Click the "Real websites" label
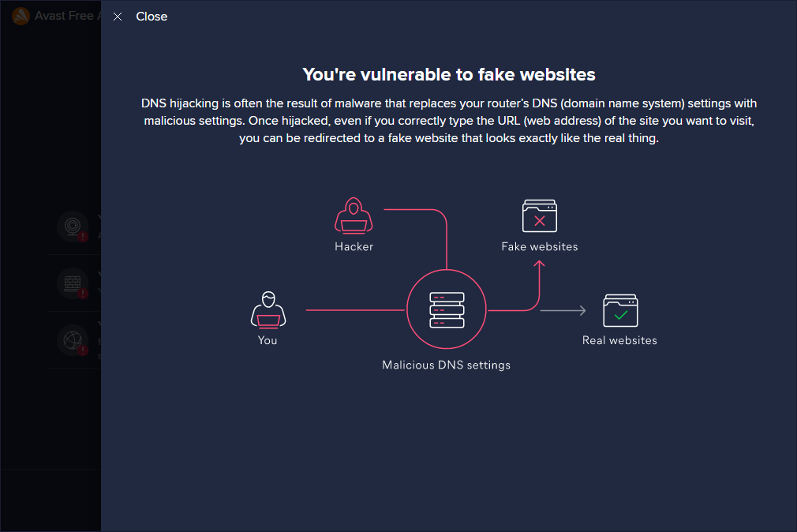The width and height of the screenshot is (797, 532). pos(619,340)
